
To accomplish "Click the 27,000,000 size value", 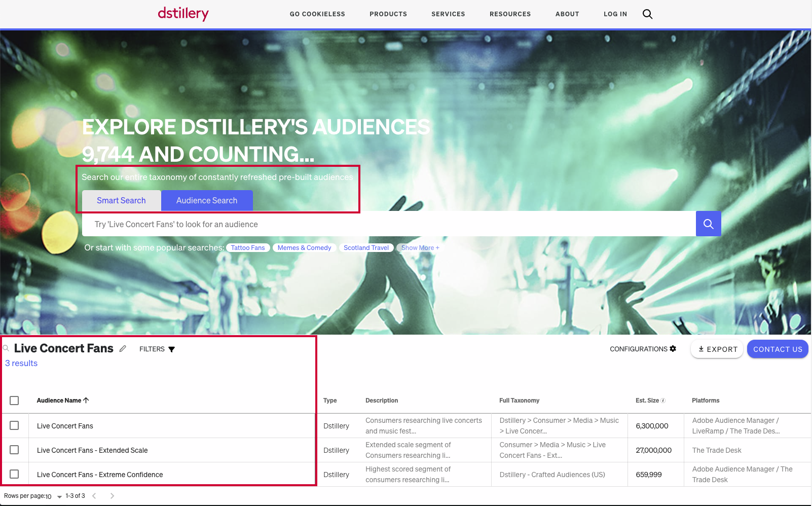I will coord(653,450).
